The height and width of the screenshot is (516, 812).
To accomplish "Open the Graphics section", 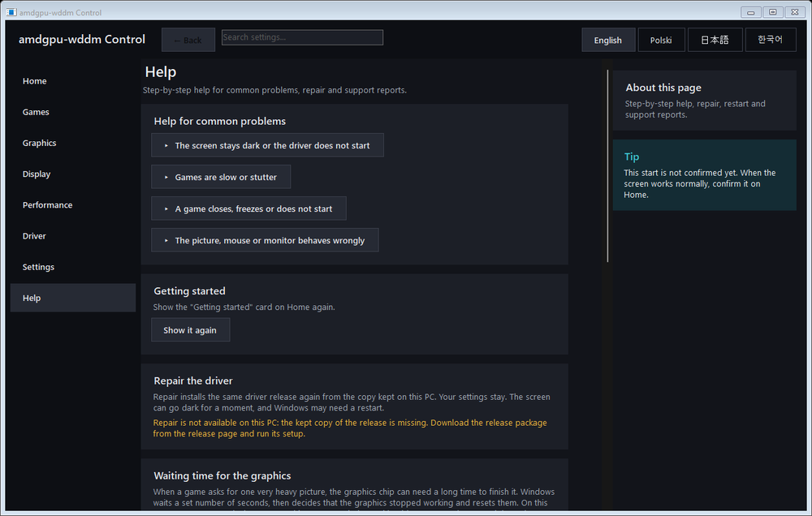I will pos(72,143).
